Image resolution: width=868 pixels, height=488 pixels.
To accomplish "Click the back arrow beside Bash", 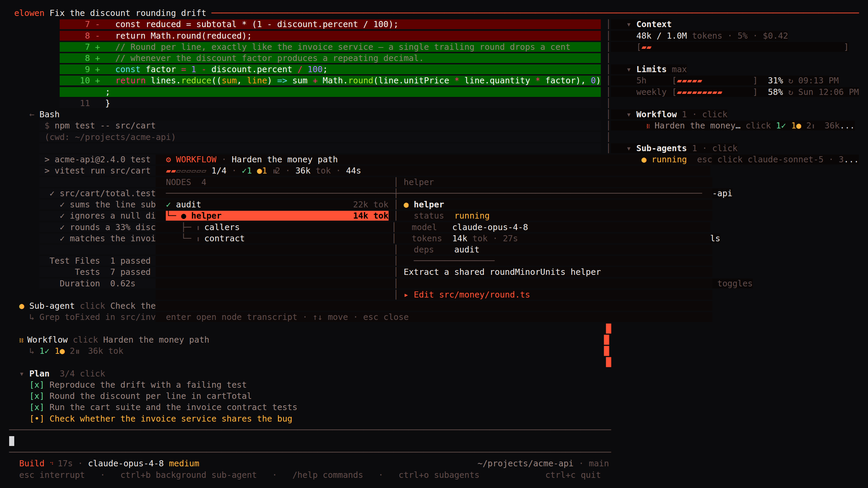I will point(32,115).
